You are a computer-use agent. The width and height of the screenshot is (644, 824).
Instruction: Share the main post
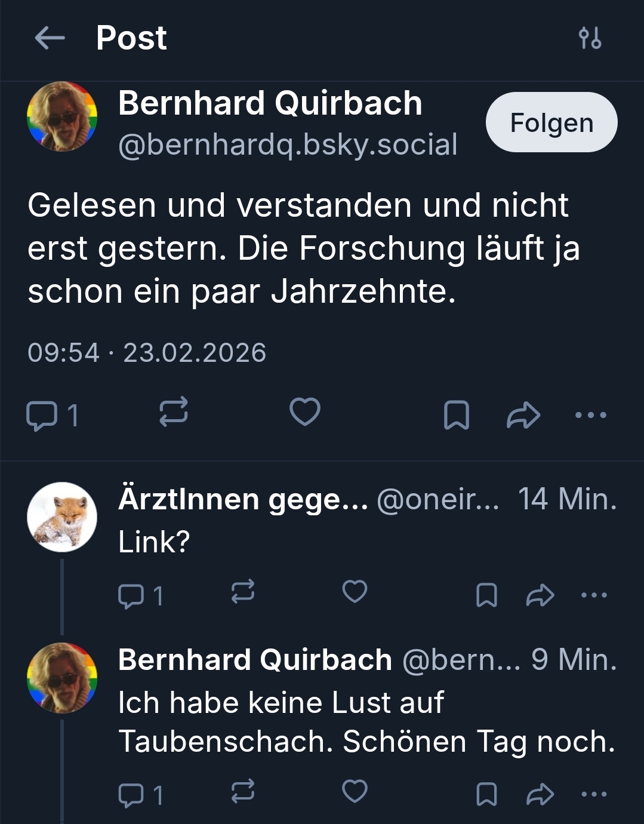[523, 415]
